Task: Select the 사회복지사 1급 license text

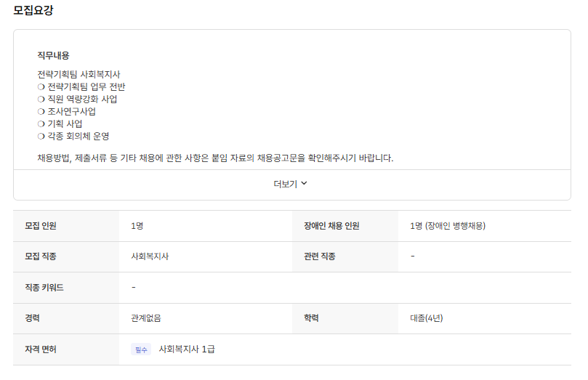Action: pos(187,349)
